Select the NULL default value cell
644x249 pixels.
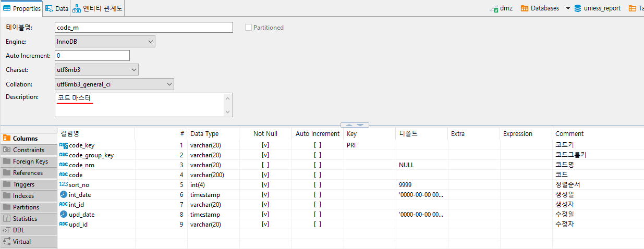(x=422, y=165)
